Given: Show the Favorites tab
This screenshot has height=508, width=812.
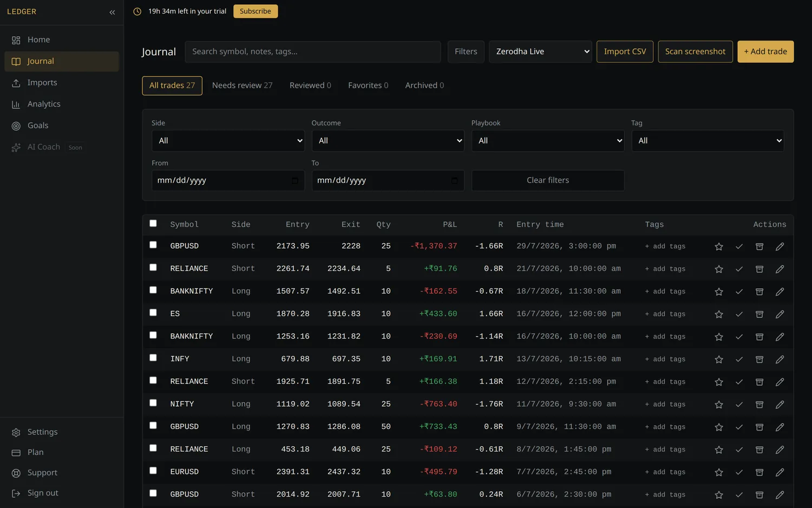Looking at the screenshot, I should 368,86.
